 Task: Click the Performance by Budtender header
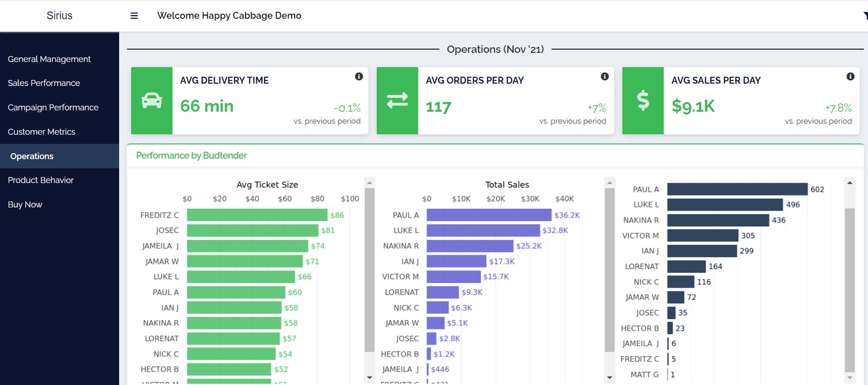(191, 155)
